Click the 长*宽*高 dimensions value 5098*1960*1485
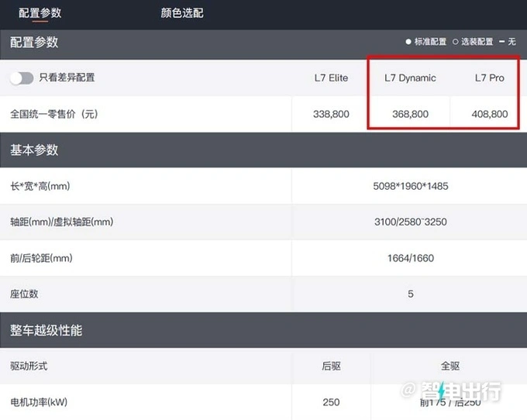The width and height of the screenshot is (527, 420). tap(410, 186)
